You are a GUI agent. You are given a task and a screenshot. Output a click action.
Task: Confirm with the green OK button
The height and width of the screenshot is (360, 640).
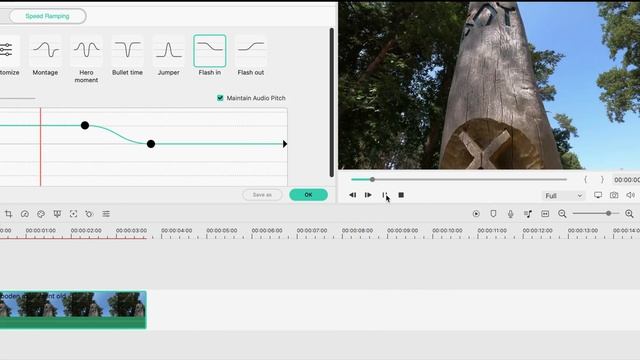(309, 195)
